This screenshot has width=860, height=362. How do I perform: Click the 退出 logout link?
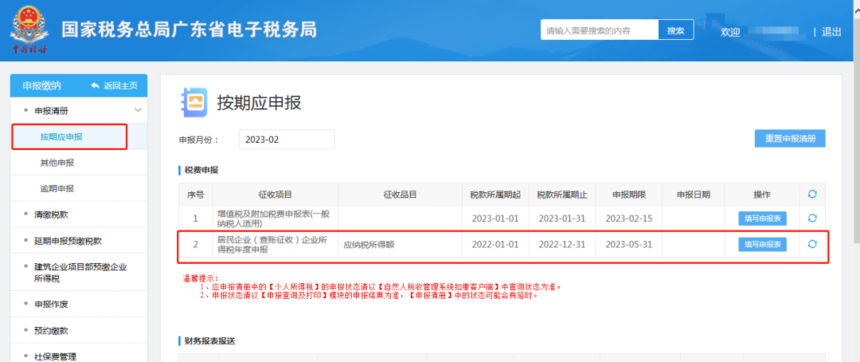click(831, 32)
